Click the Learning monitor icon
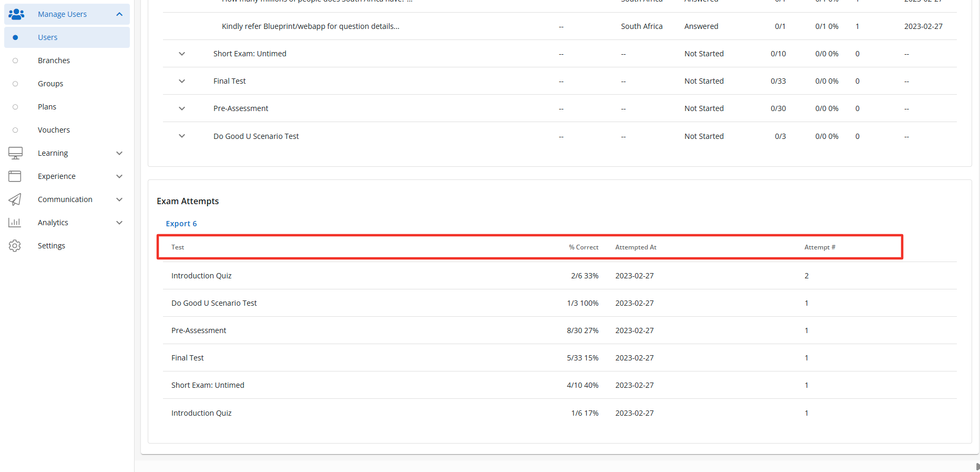This screenshot has width=980, height=472. [x=15, y=153]
